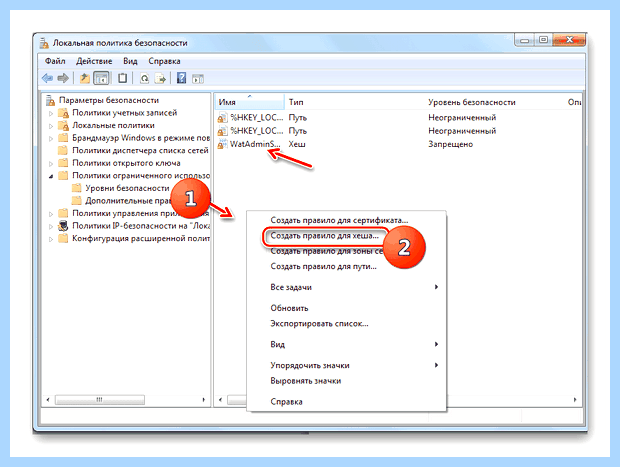This screenshot has height=467, width=620.
Task: Choose Экспортировать список... in context menu
Action: point(346,323)
